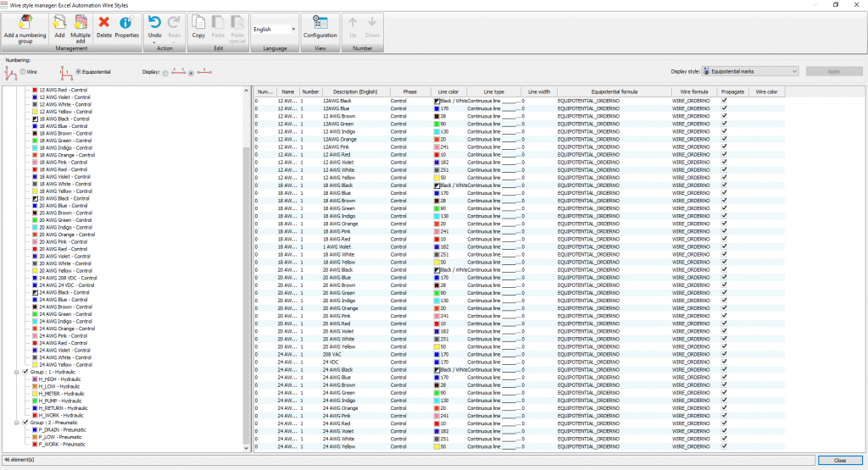The width and height of the screenshot is (868, 470).
Task: Toggle Propagate checkbox for 24 AWG Yellow row
Action: pos(724,446)
